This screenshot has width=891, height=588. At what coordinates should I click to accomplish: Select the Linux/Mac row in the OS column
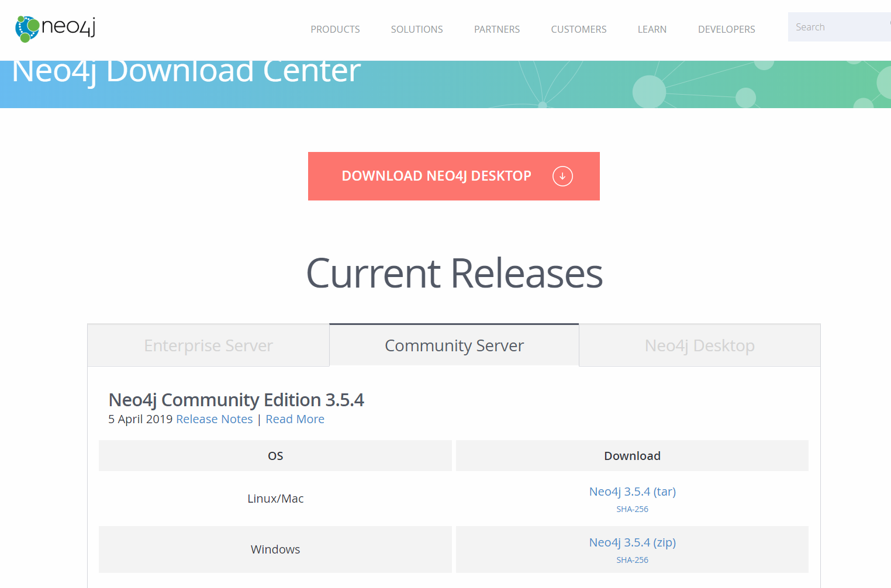(275, 499)
